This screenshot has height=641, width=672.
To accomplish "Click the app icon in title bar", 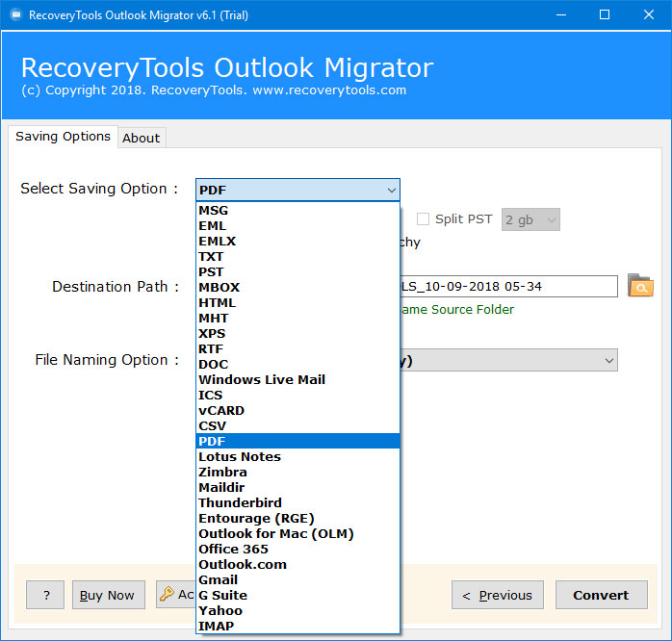I will pos(15,15).
